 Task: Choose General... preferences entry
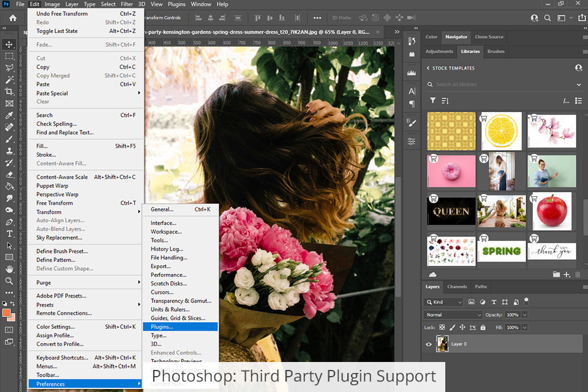point(180,209)
